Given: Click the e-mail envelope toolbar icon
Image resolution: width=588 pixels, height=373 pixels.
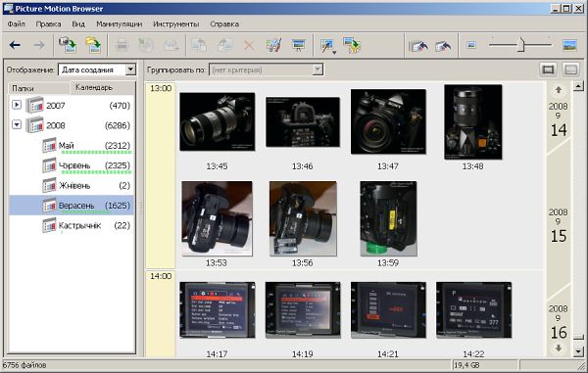Looking at the screenshot, I should pos(171,46).
